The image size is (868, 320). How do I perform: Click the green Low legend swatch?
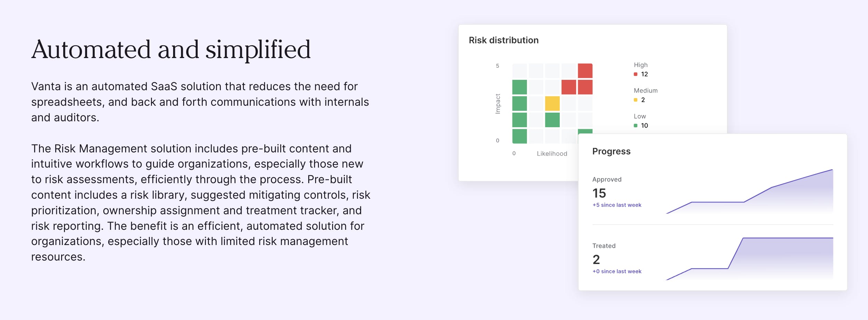635,125
